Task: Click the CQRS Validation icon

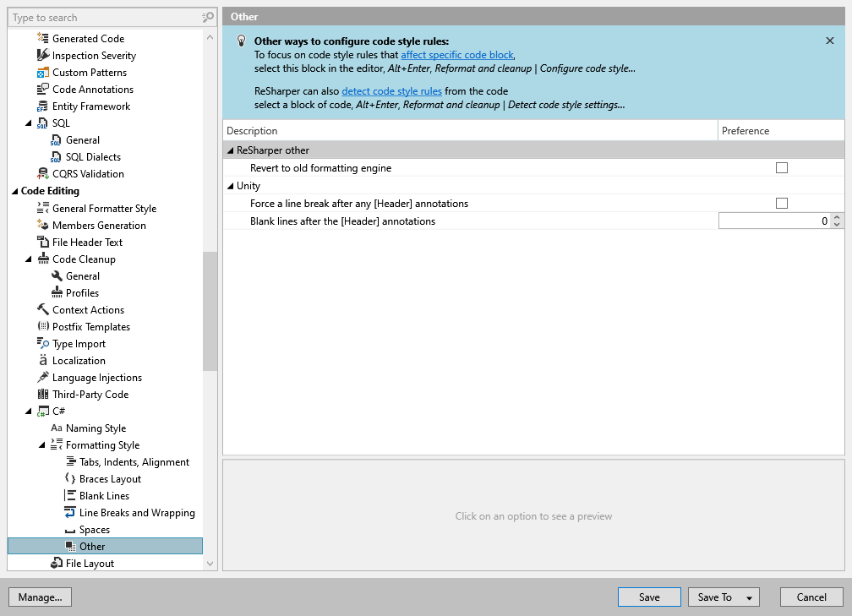Action: point(43,174)
